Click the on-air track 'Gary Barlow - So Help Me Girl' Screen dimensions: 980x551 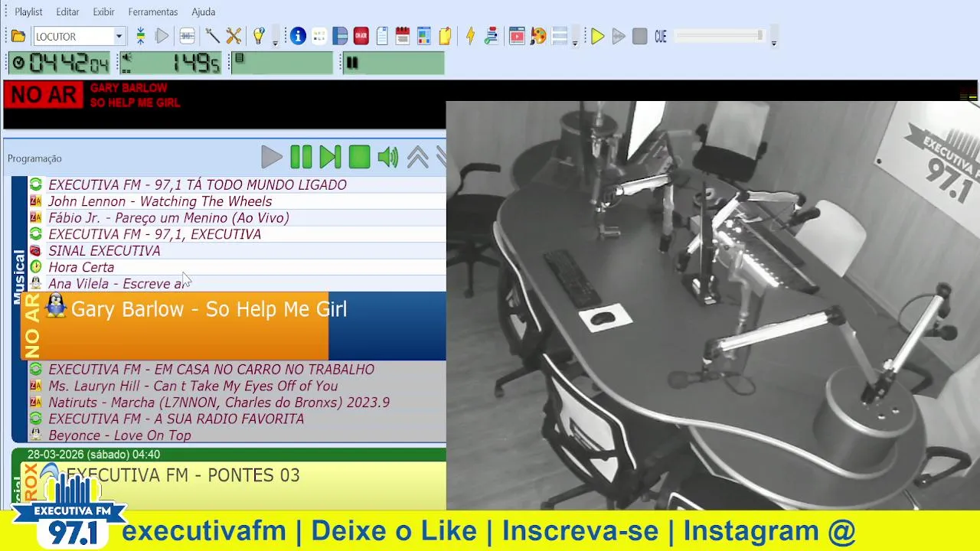tap(234, 326)
